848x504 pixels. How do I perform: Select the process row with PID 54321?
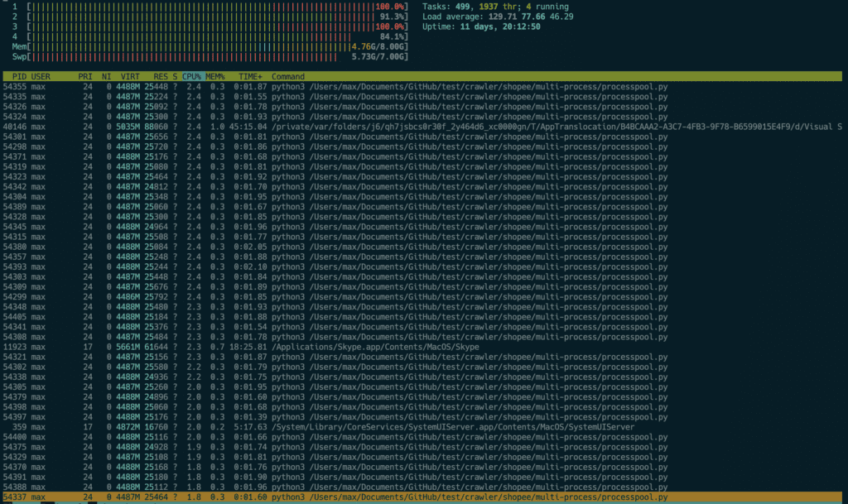pos(422,357)
